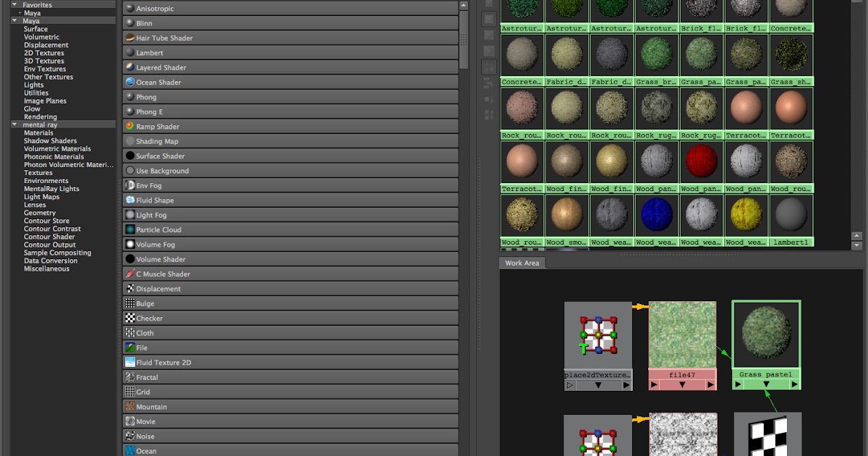868x456 pixels.
Task: Select the Layered Shader icon
Action: click(129, 67)
